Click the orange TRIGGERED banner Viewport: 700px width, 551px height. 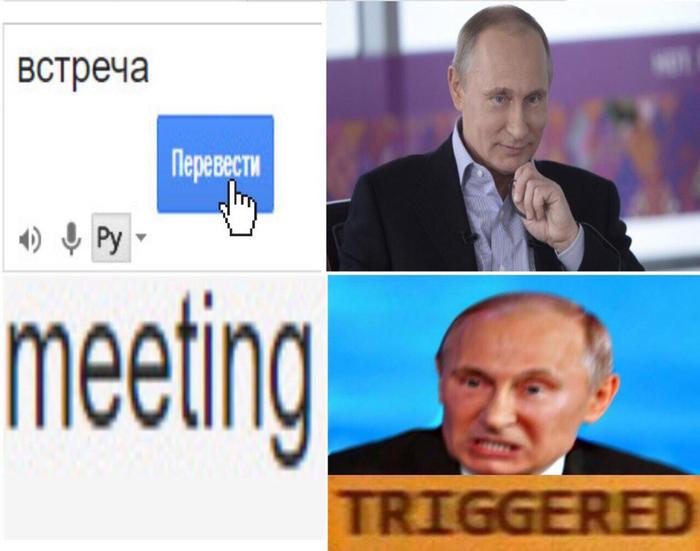[513, 513]
